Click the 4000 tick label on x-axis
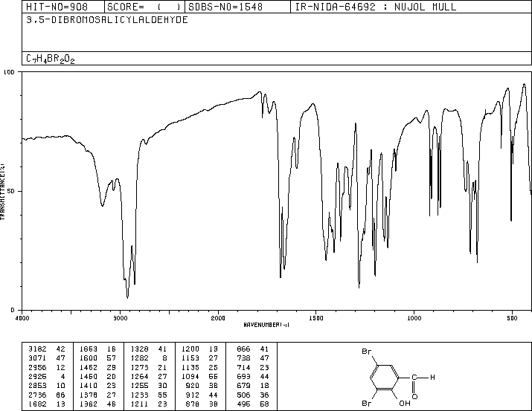The image size is (532, 411). click(22, 318)
